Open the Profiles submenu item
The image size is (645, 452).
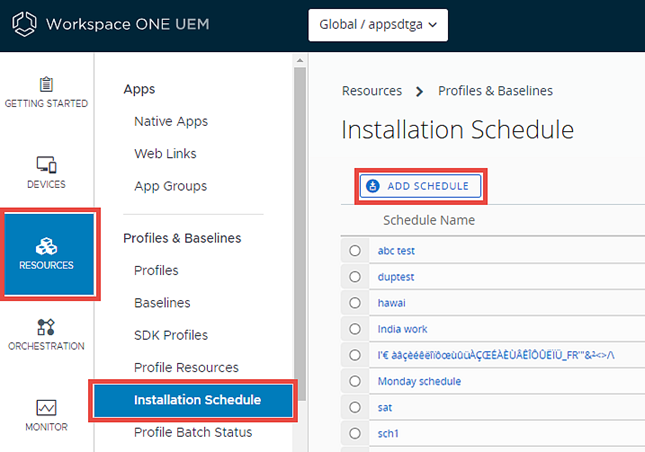click(156, 270)
